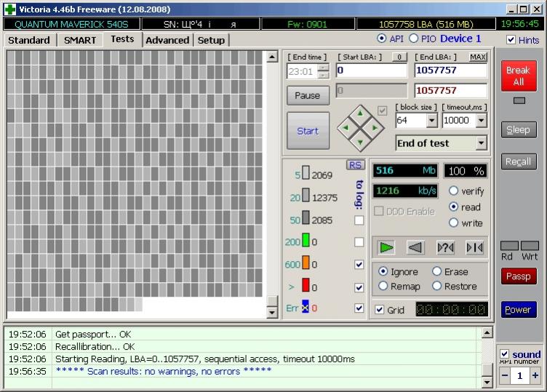Image resolution: width=547 pixels, height=392 pixels.
Task: Toggle the Hints checkbox
Action: tap(511, 40)
